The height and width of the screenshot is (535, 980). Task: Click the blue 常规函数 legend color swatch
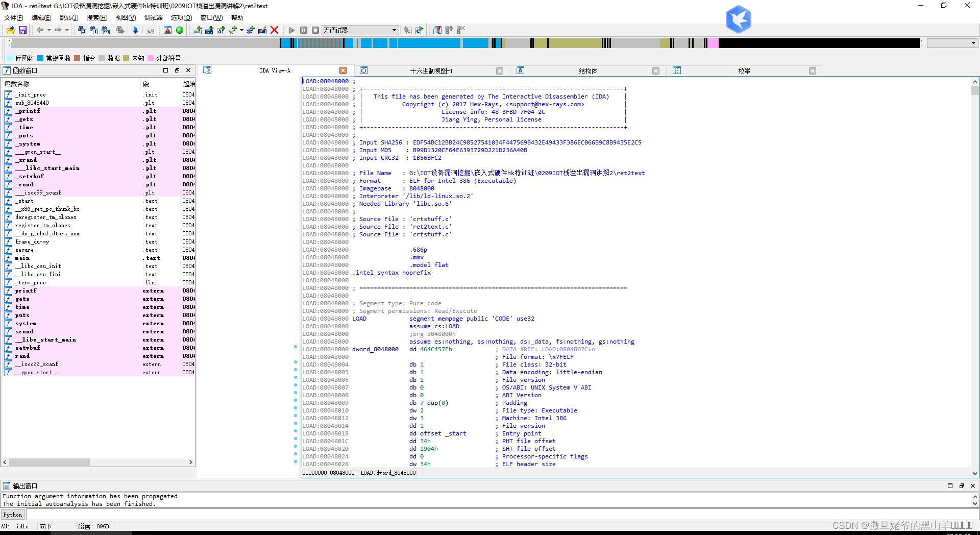click(x=41, y=58)
